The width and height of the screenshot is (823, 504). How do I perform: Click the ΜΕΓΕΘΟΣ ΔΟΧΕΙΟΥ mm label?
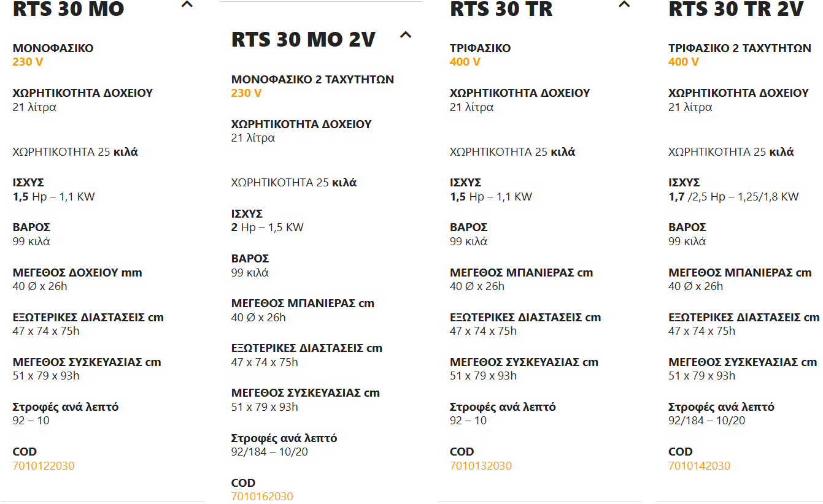tap(77, 273)
